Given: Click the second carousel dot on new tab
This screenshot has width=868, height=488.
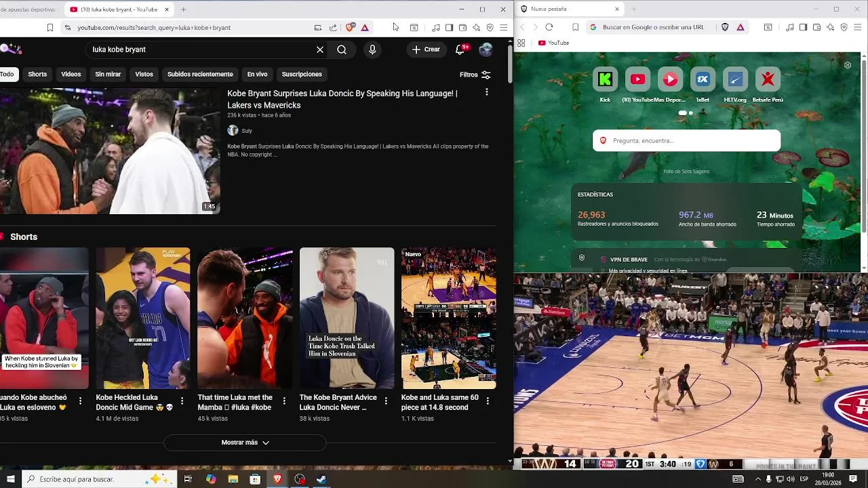Looking at the screenshot, I should pos(690,113).
